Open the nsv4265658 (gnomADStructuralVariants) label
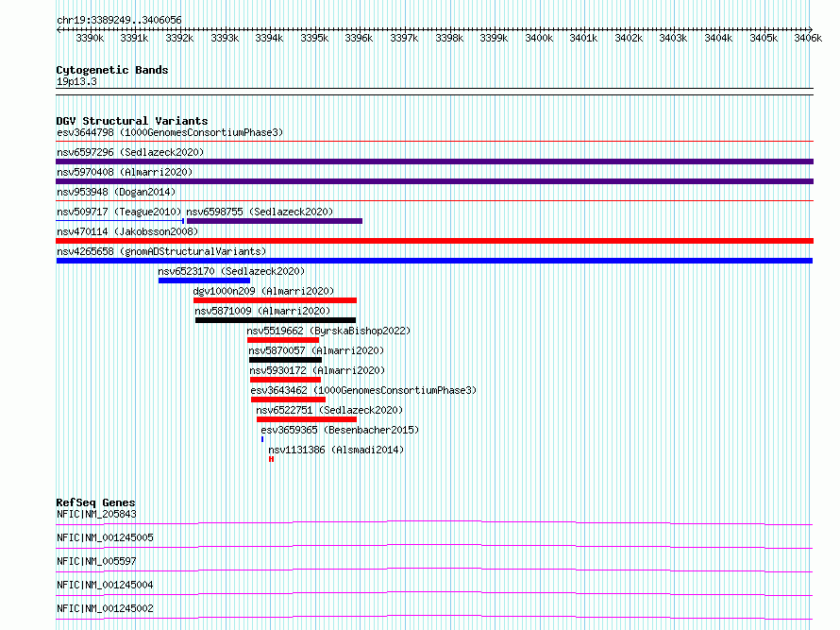The image size is (840, 630). pyautogui.click(x=161, y=251)
